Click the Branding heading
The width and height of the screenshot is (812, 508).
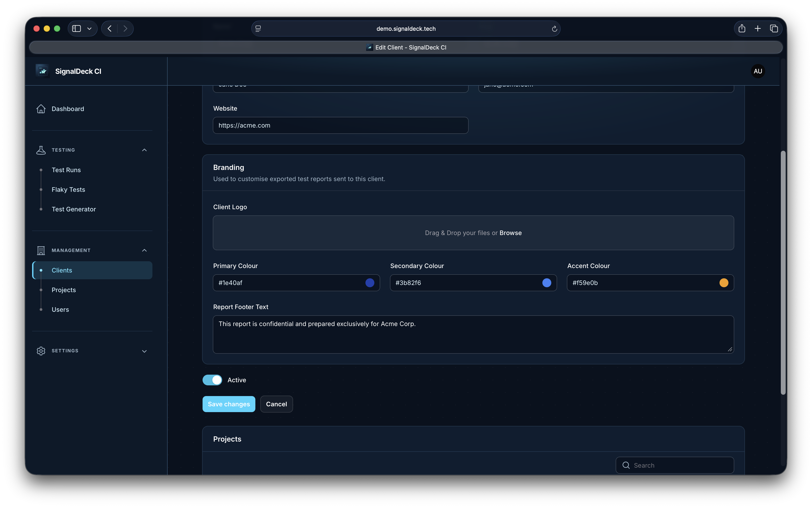point(229,167)
